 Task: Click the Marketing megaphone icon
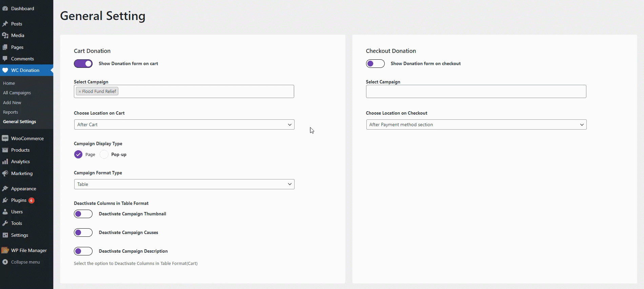(x=5, y=173)
